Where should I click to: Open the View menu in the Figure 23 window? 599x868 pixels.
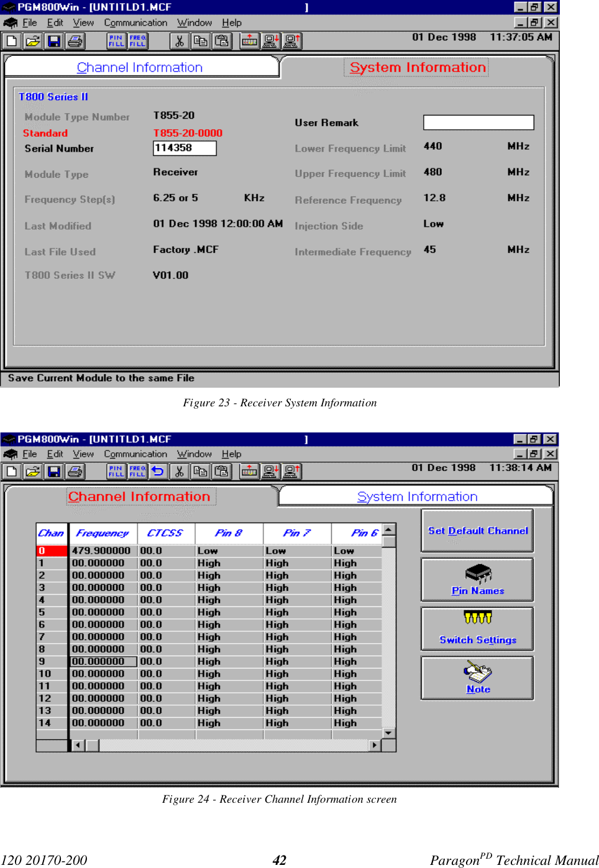pyautogui.click(x=83, y=23)
